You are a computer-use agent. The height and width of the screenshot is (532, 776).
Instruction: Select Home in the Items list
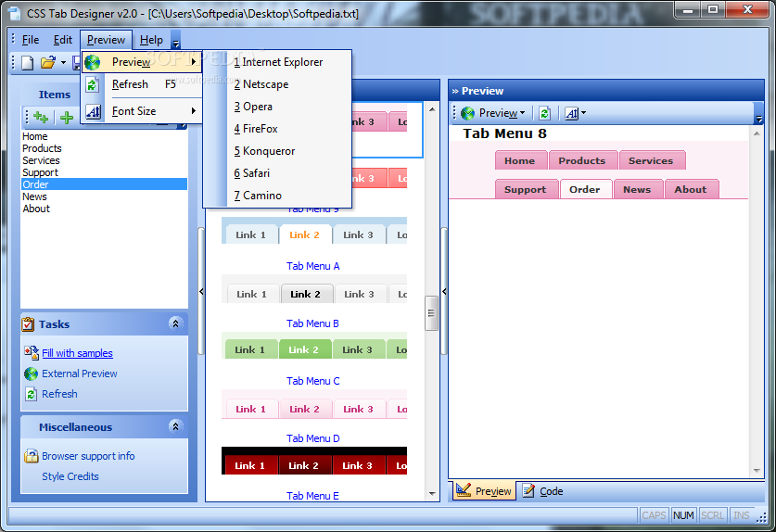104,136
